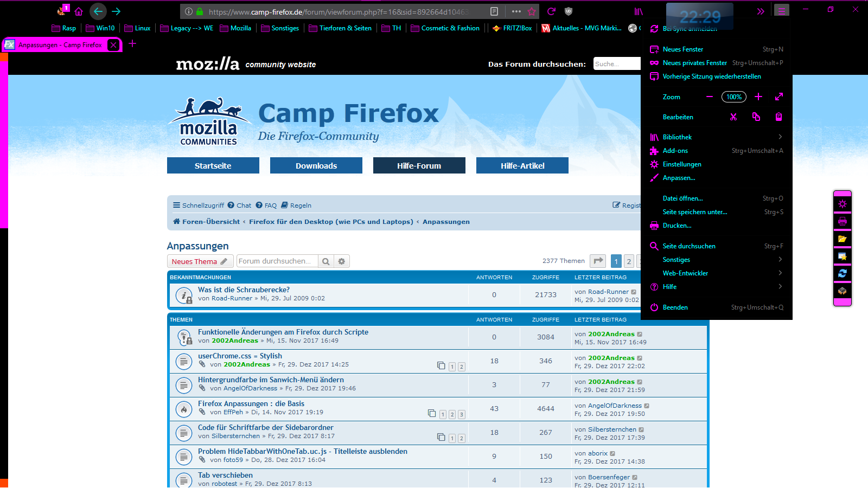The width and height of the screenshot is (868, 488).
Task: Select Anpassen... menu entry
Action: pyautogui.click(x=717, y=178)
